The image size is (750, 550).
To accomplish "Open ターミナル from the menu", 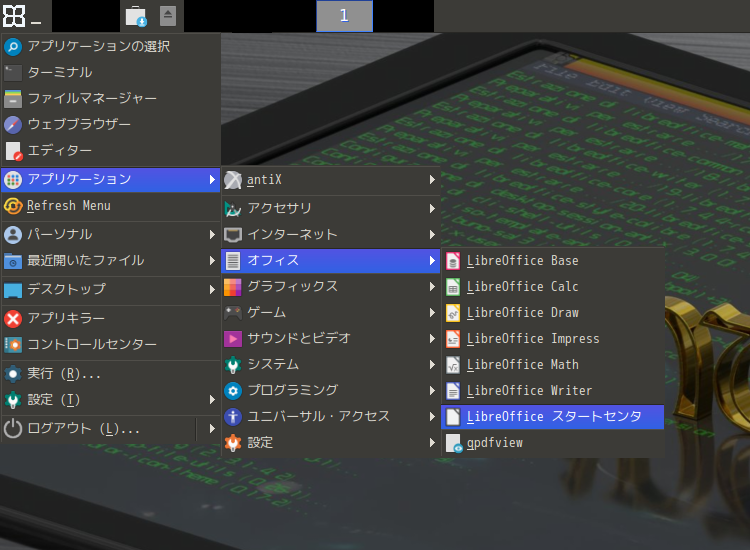I will pyautogui.click(x=111, y=72).
